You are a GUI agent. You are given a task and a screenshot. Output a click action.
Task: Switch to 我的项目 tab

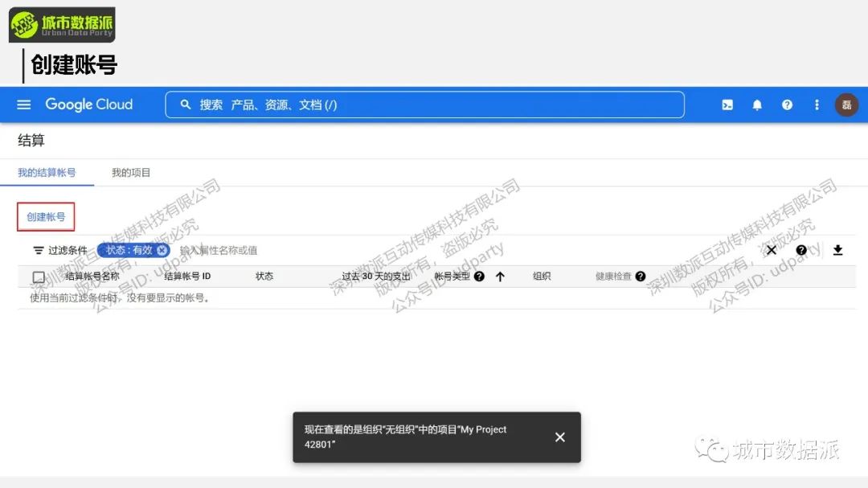point(131,173)
